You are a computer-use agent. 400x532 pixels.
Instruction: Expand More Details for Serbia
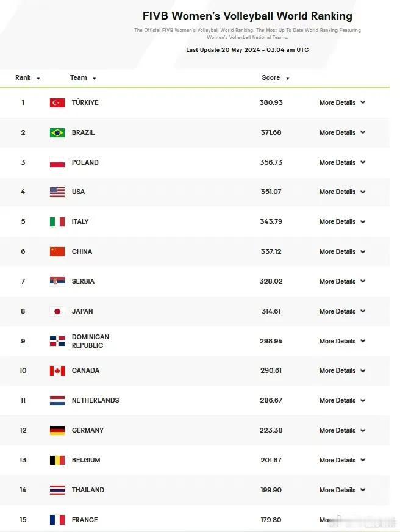coord(342,281)
